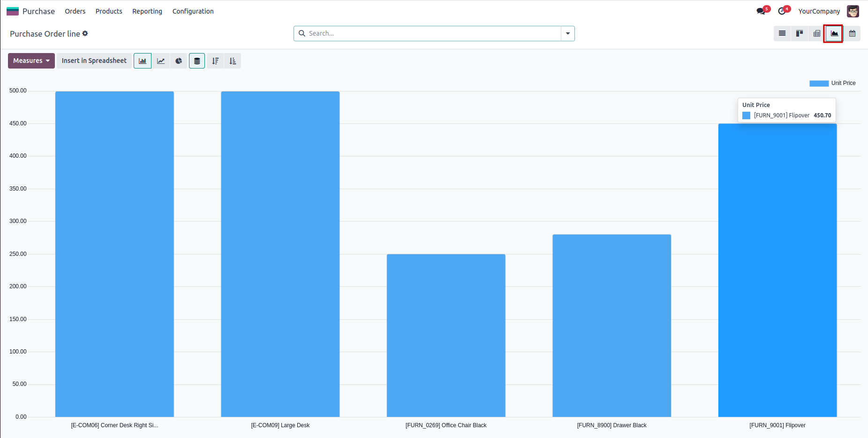
Task: Sort bars in ascending order
Action: coord(233,61)
